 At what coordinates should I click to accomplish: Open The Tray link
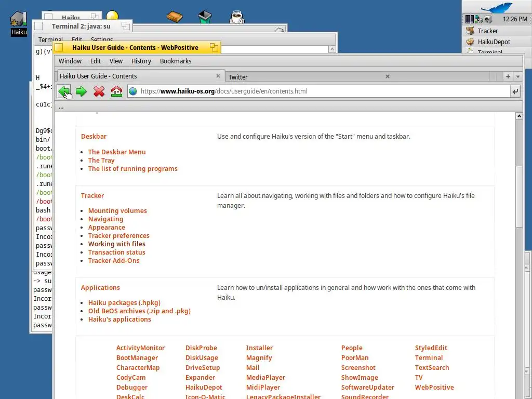click(101, 160)
